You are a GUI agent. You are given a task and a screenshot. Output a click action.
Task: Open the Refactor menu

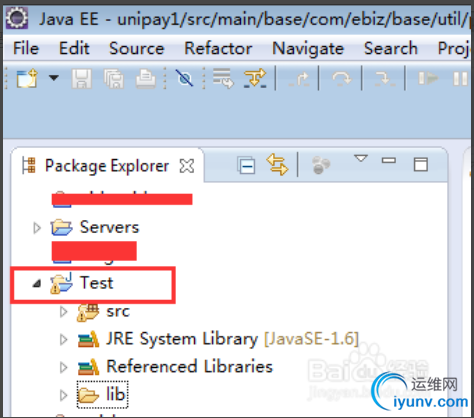click(x=218, y=48)
